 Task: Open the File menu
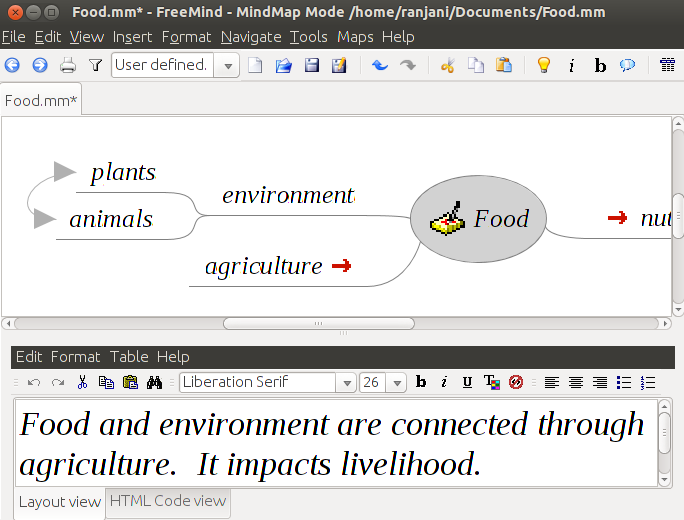click(14, 37)
